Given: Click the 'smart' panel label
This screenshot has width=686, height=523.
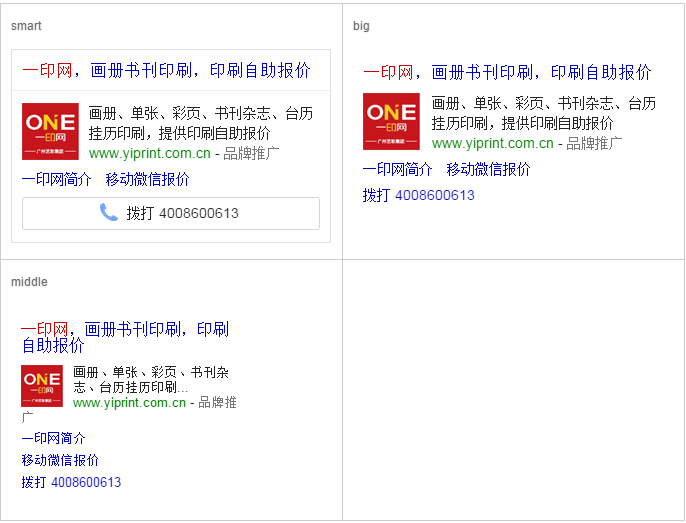Looking at the screenshot, I should click(26, 26).
